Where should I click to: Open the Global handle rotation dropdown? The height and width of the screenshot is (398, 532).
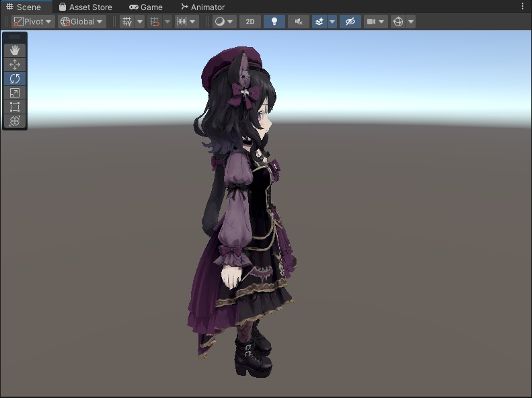(x=81, y=22)
